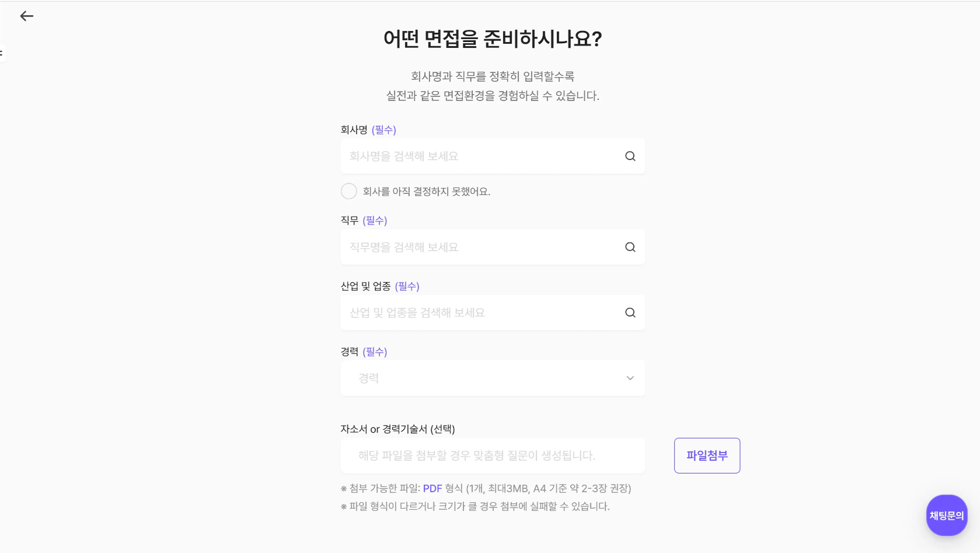Select the 회사를 아직 결정하지 못했어요 radio button

point(349,192)
